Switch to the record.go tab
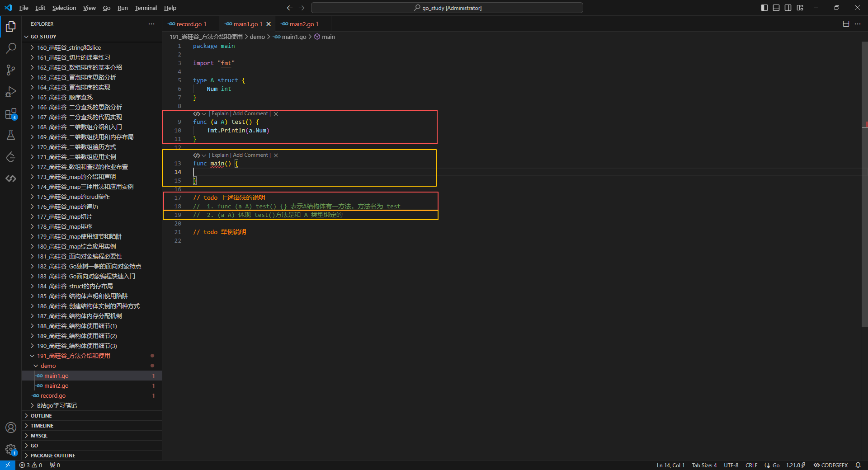 click(x=190, y=24)
